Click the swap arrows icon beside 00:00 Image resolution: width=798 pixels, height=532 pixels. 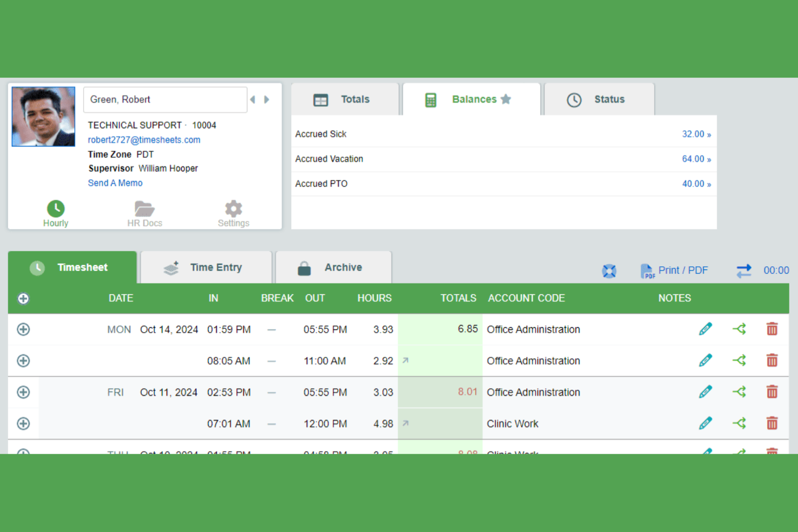coord(744,271)
